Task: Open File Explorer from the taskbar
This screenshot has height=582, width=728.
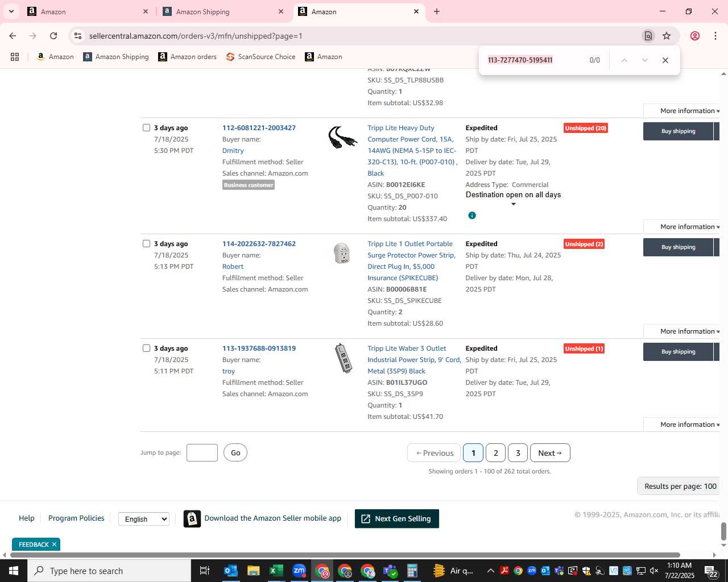Action: pyautogui.click(x=253, y=571)
